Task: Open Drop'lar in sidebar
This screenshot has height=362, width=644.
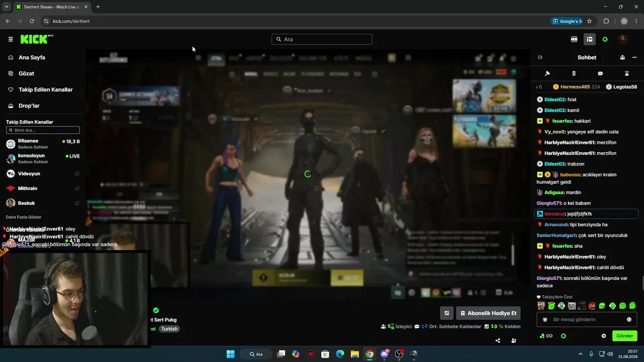Action: [29, 106]
